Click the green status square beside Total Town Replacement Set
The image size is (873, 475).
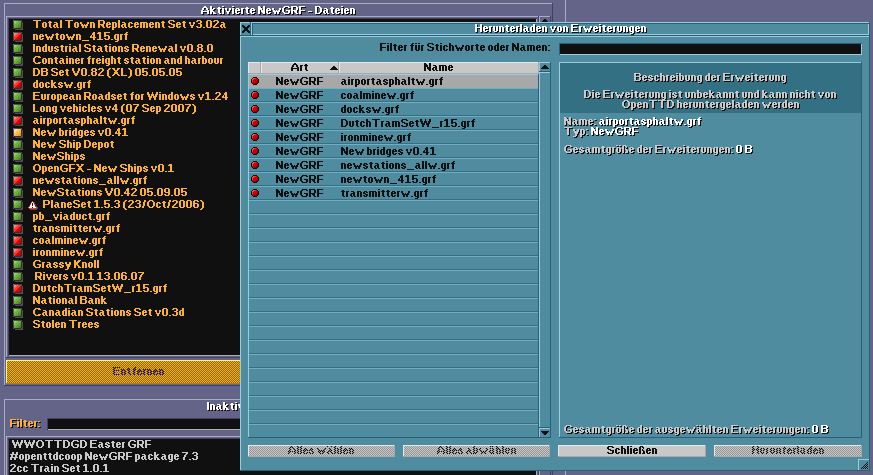click(18, 24)
